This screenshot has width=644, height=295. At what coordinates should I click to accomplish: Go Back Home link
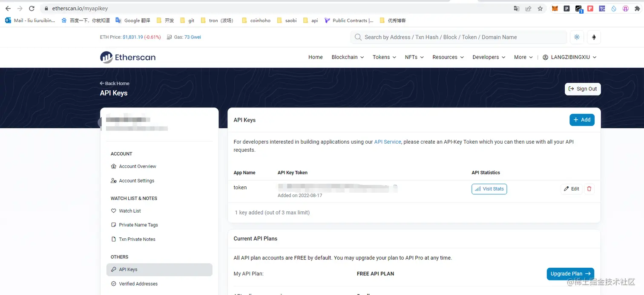115,84
